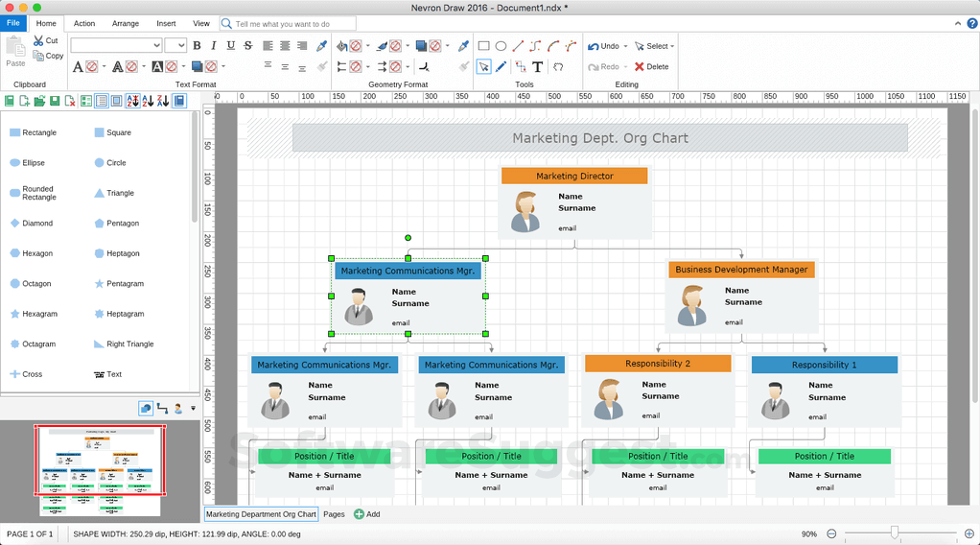Pick the Line drawing tool
980x545 pixels.
pos(518,46)
